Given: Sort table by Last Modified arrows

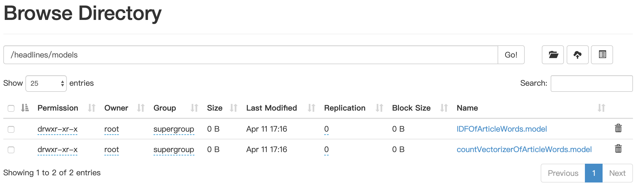Looking at the screenshot, I should point(311,108).
